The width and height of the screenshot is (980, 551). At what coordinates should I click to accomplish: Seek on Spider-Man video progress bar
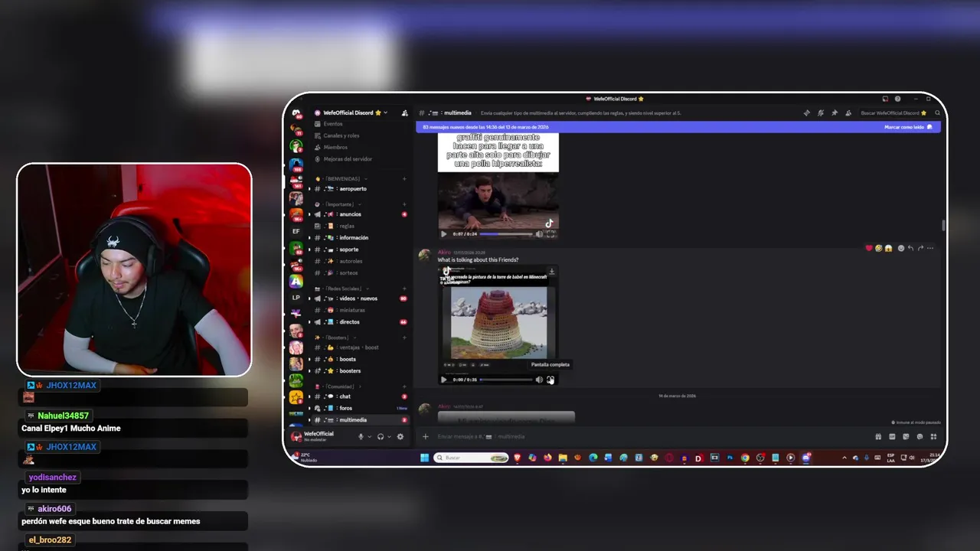505,234
